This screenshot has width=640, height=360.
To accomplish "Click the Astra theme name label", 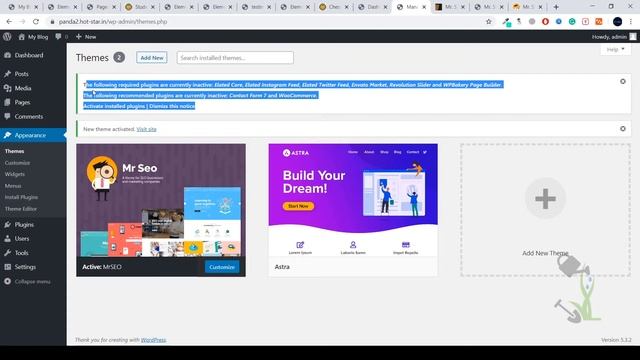I will pos(282,267).
